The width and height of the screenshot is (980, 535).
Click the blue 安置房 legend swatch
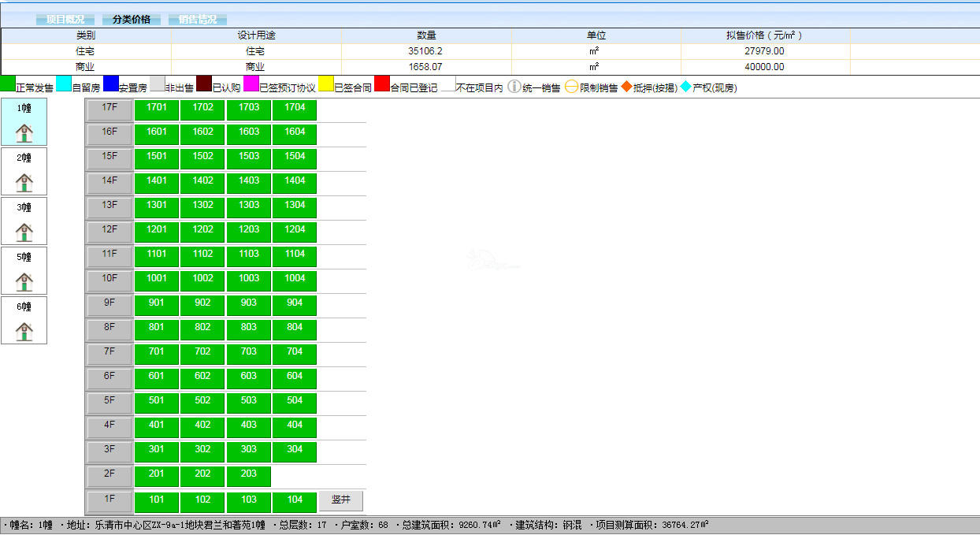click(x=111, y=84)
